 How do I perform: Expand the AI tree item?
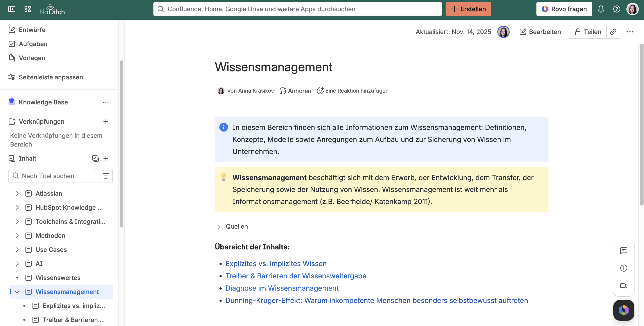[x=17, y=263]
